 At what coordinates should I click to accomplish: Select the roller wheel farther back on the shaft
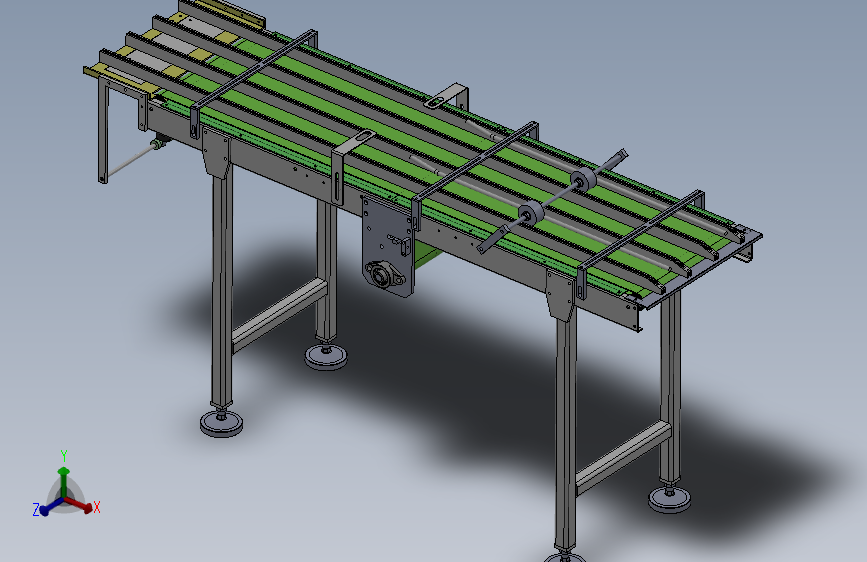[584, 180]
